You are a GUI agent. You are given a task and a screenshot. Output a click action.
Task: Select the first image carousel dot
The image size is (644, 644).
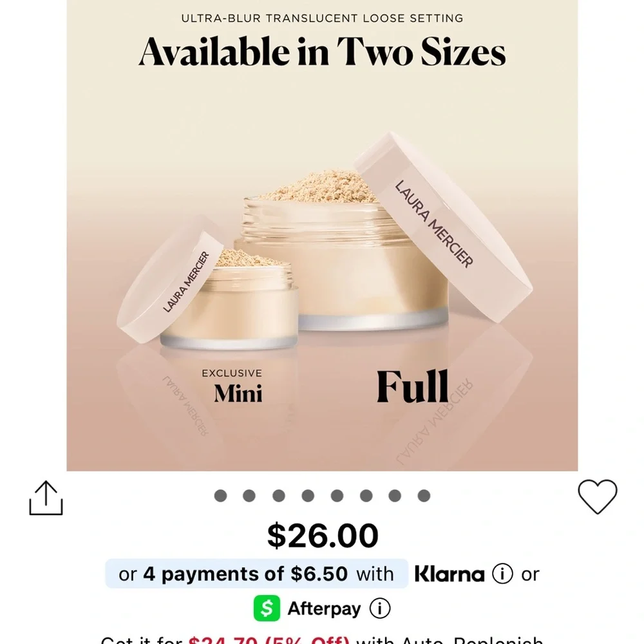pos(220,495)
